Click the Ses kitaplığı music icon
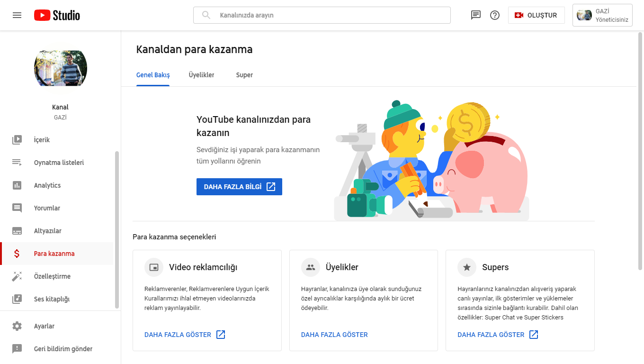The height and width of the screenshot is (364, 644). 17,299
